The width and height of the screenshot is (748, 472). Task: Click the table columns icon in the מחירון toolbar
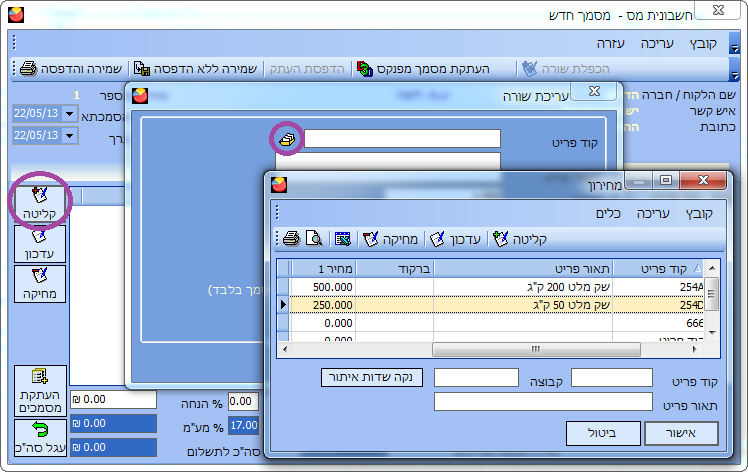pyautogui.click(x=343, y=238)
